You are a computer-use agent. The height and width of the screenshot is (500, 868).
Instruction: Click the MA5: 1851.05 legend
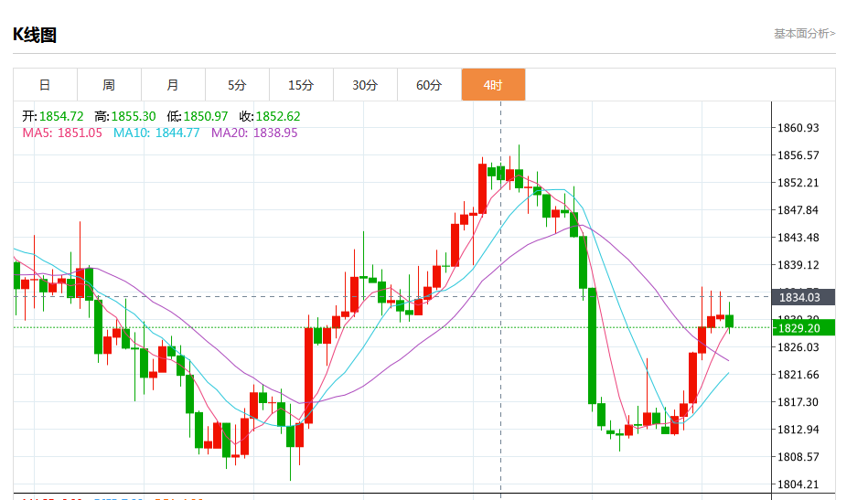62,133
